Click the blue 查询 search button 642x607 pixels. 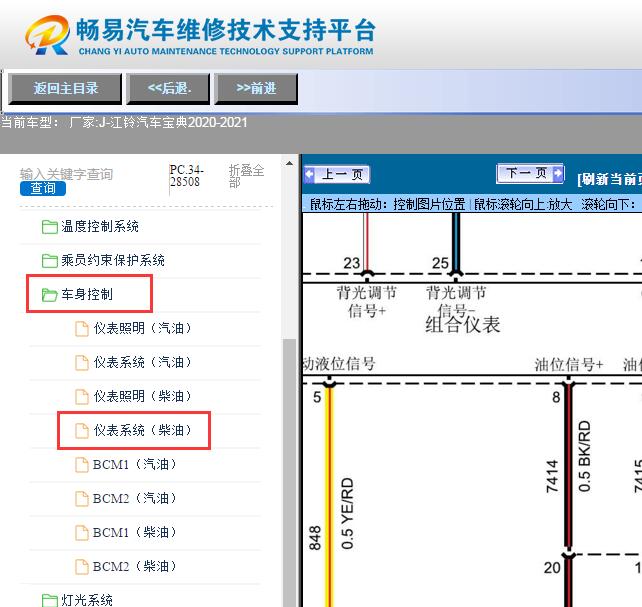[x=43, y=188]
